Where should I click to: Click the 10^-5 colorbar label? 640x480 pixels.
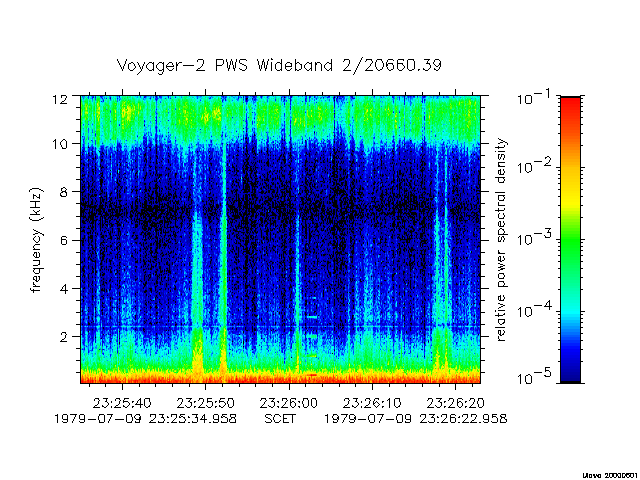(534, 379)
